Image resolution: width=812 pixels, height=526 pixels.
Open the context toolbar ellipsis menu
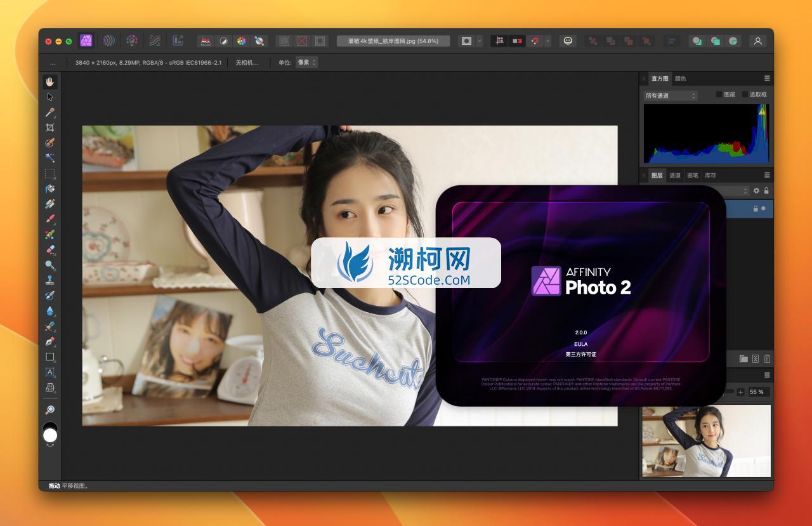tap(53, 63)
